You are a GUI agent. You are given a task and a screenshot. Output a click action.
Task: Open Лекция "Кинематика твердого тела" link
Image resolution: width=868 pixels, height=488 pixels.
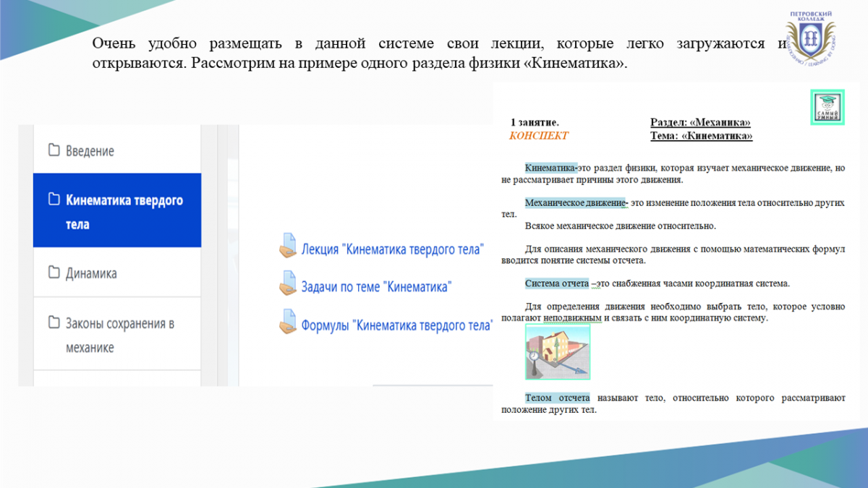point(392,249)
